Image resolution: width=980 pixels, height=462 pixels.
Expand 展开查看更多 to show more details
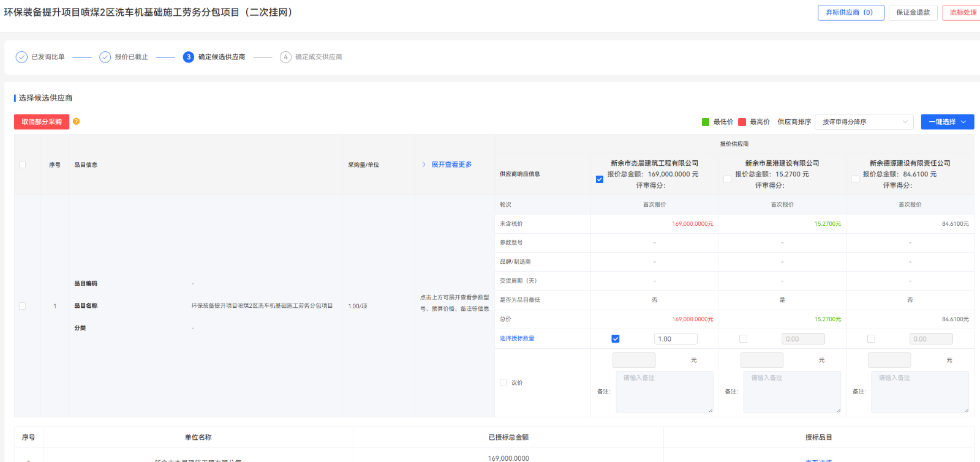[451, 165]
